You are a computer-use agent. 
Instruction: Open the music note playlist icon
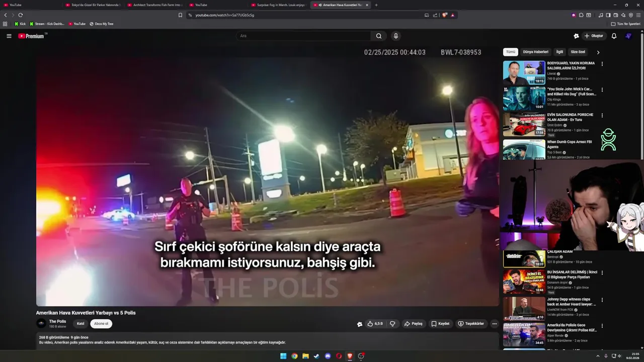(x=601, y=15)
